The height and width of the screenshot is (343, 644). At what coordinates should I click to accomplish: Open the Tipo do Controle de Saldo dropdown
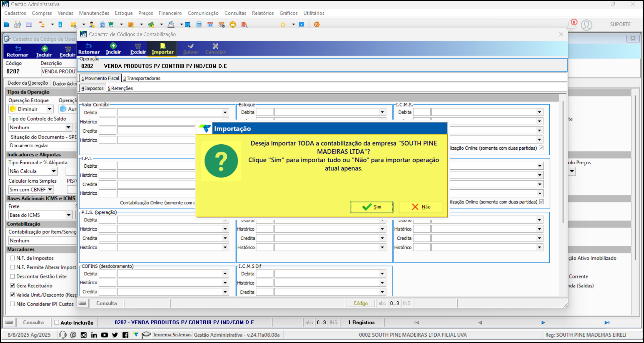click(68, 127)
